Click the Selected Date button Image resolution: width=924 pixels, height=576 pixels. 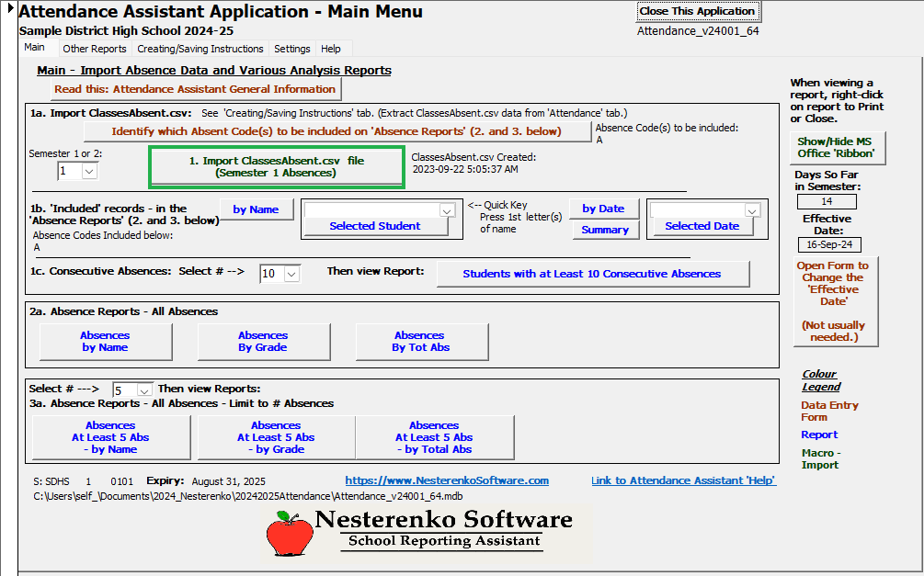[702, 226]
